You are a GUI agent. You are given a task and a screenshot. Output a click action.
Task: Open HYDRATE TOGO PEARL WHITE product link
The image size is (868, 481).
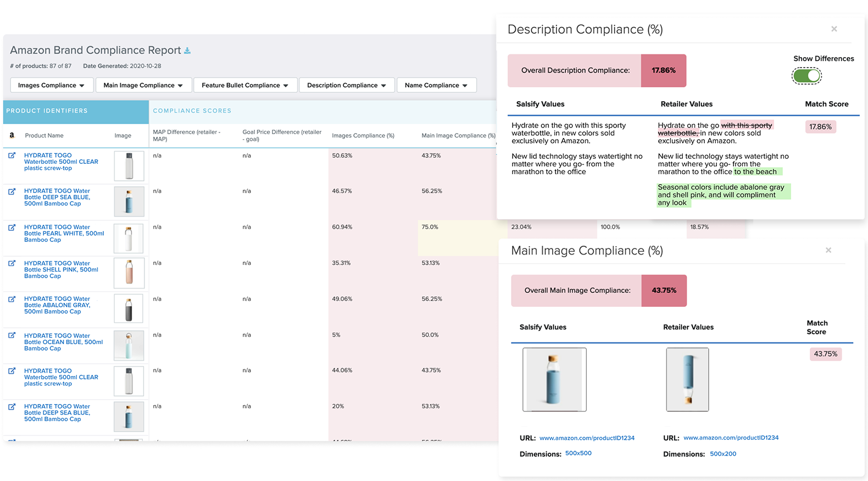[x=64, y=233]
